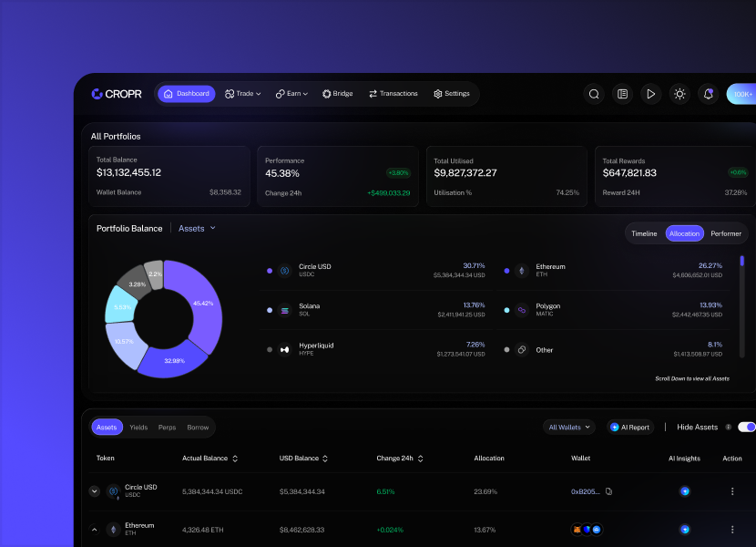Open the Assets dropdown beside Portfolio Balance

click(x=197, y=228)
